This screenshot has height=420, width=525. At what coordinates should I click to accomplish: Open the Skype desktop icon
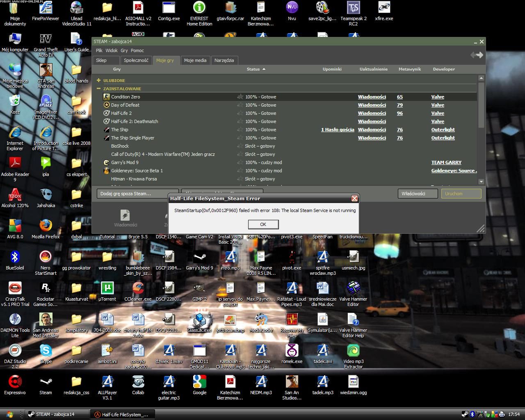pos(46,351)
